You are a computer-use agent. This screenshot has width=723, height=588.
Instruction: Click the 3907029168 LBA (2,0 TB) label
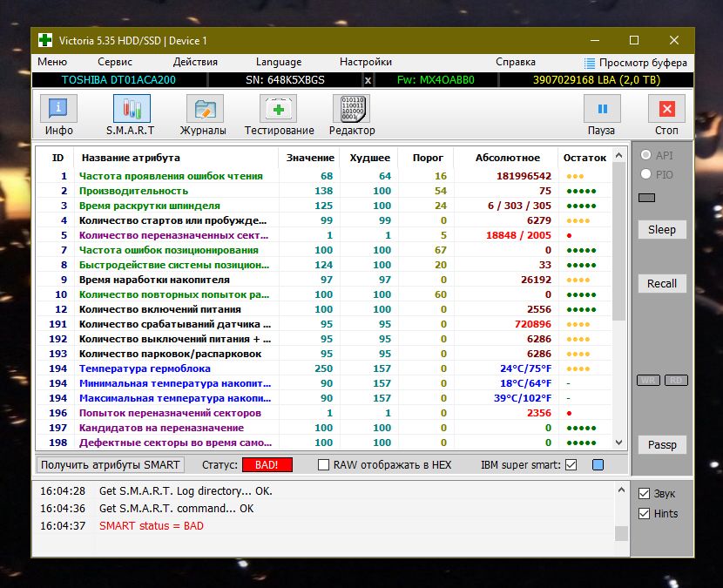pyautogui.click(x=596, y=80)
